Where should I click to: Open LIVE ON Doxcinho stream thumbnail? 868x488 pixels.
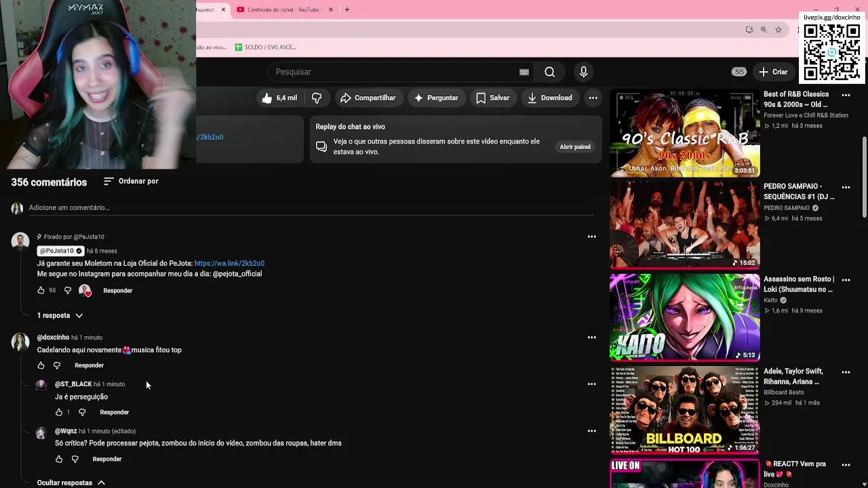[x=685, y=474]
